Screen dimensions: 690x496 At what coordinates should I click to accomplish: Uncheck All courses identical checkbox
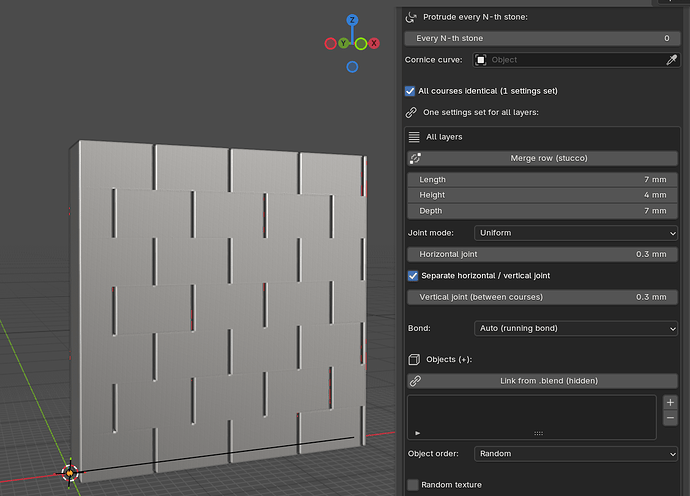410,91
